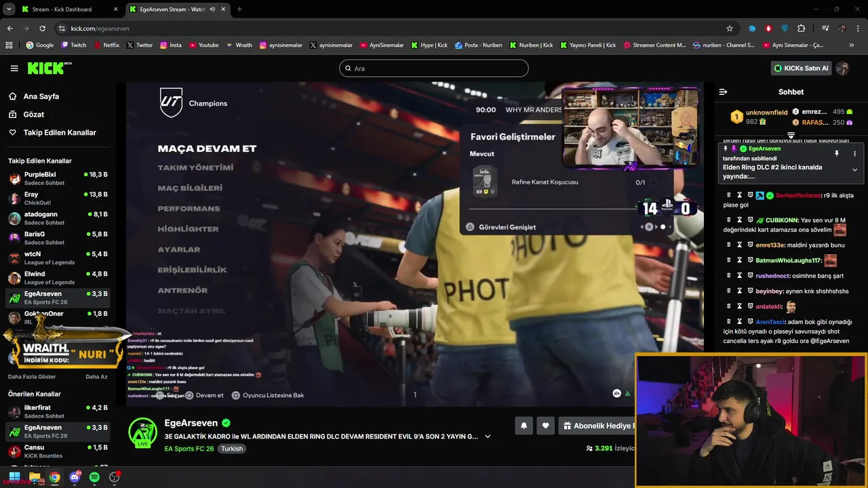Timeout rushednoct with hourglass icon
Viewport: 868px width, 488px height.
740,276
